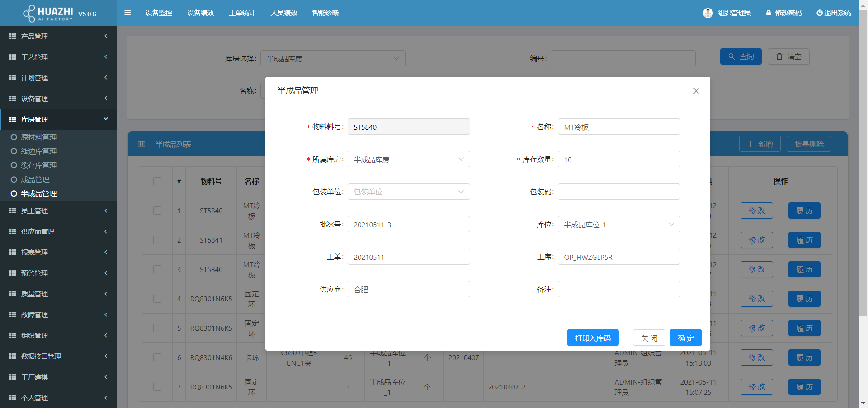868x408 pixels.
Task: Click the grid icon beside 预警管理
Action: tap(13, 273)
